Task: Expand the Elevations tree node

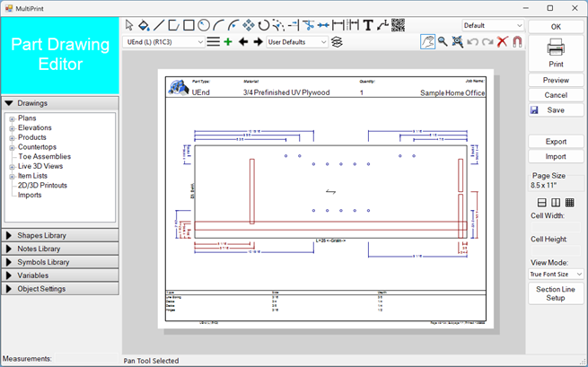Action: coord(12,128)
